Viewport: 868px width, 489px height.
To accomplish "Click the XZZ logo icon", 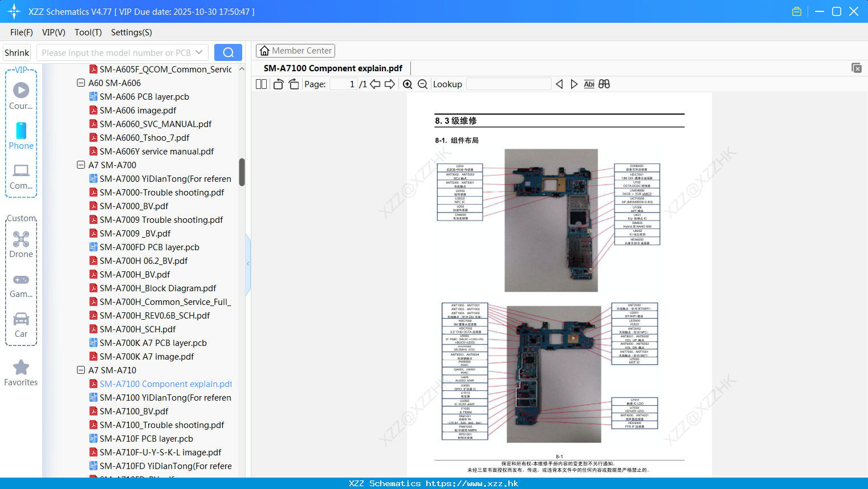I will [14, 11].
